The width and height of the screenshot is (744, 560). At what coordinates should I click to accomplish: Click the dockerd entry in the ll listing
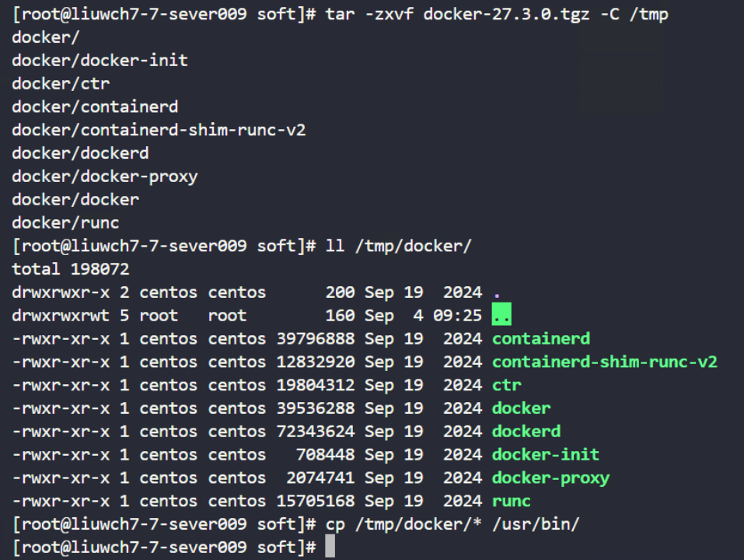pyautogui.click(x=526, y=432)
